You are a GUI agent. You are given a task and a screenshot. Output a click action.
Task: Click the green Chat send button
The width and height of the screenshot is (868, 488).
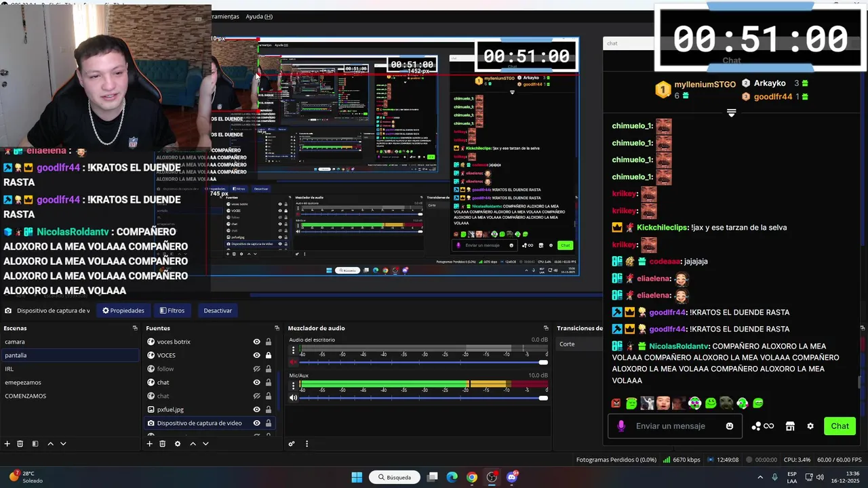pyautogui.click(x=840, y=426)
